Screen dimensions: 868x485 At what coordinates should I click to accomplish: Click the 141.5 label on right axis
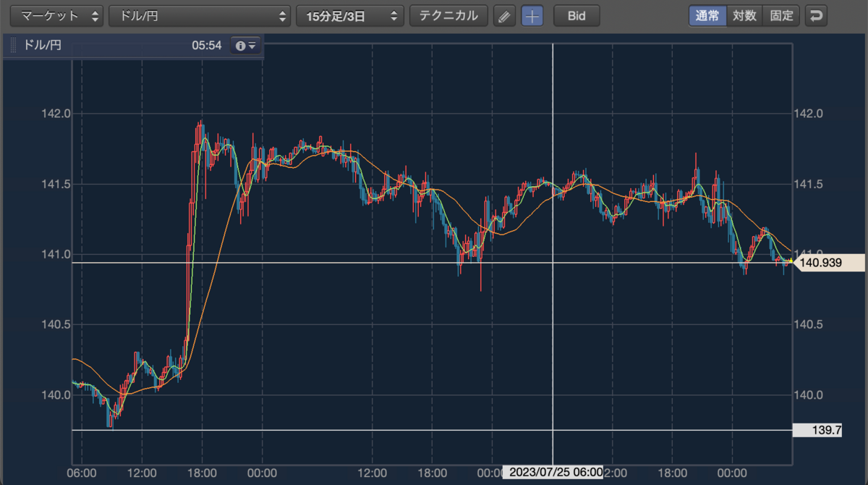807,184
